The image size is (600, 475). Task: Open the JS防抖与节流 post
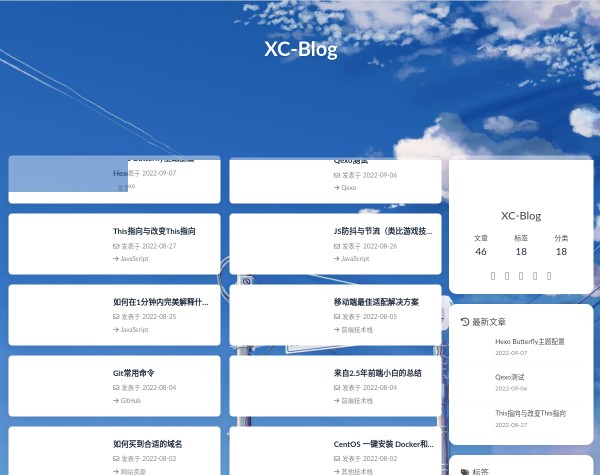point(384,231)
